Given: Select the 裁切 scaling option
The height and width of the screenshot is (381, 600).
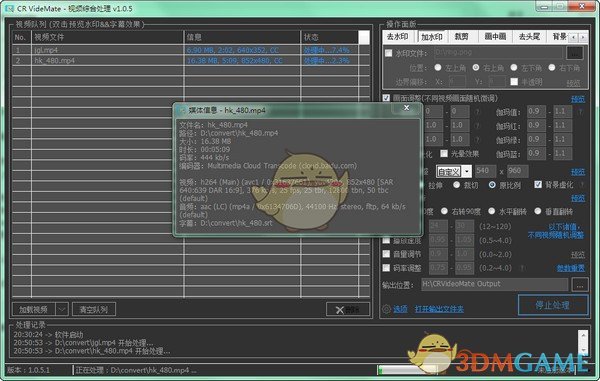Looking at the screenshot, I should (x=457, y=185).
